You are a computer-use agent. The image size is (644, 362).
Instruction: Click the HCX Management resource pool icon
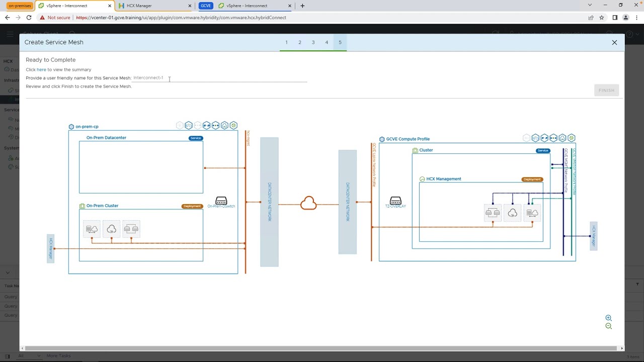[x=422, y=179]
